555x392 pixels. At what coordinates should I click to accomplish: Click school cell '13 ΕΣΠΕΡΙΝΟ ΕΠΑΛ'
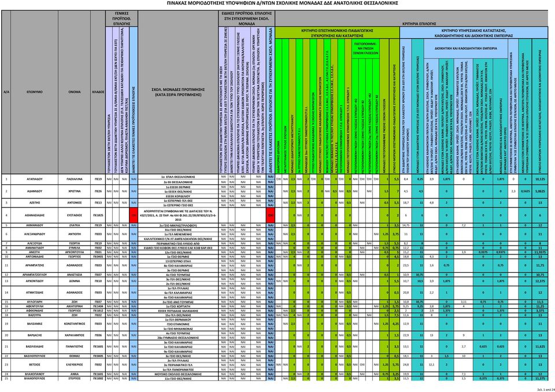click(178, 261)
